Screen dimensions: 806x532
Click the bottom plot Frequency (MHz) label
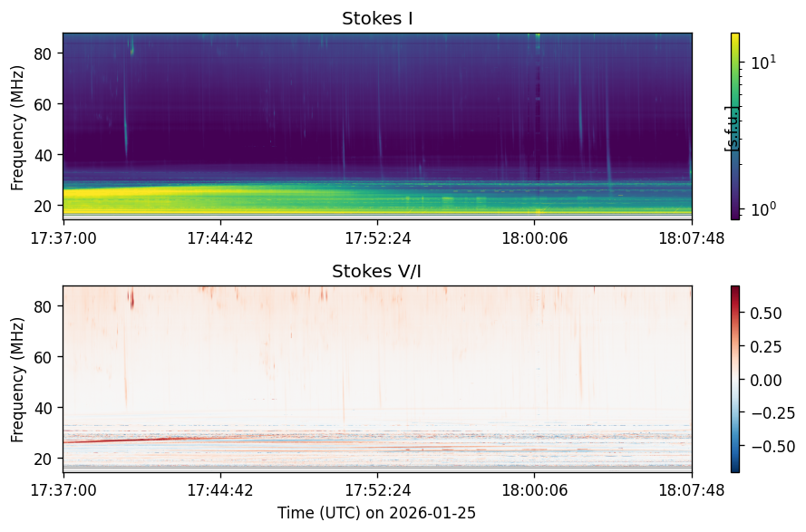tap(17, 380)
